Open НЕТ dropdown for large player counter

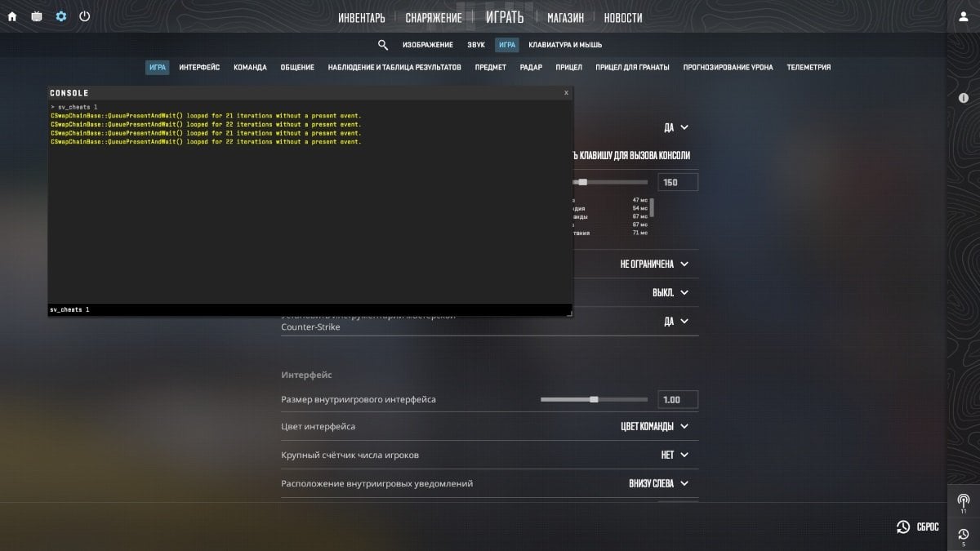[x=675, y=455]
